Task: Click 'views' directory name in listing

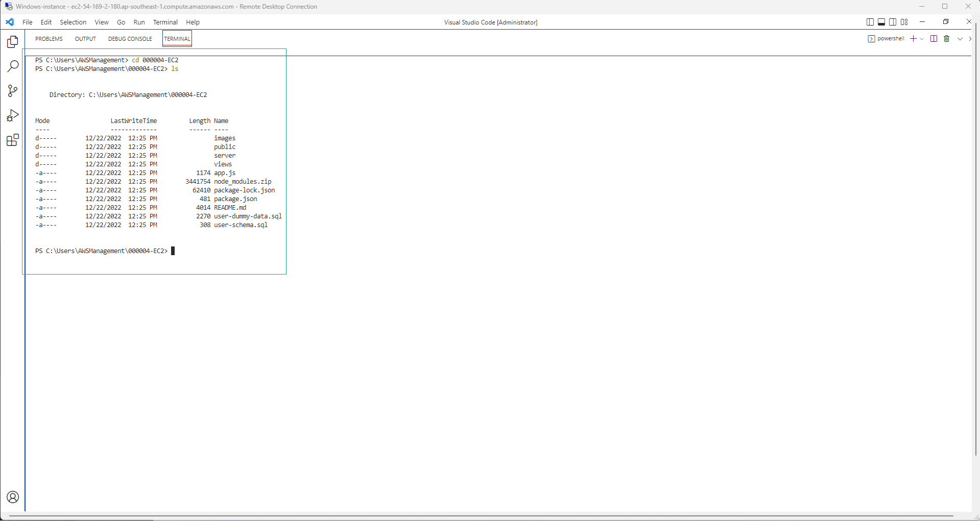Action: click(x=223, y=164)
